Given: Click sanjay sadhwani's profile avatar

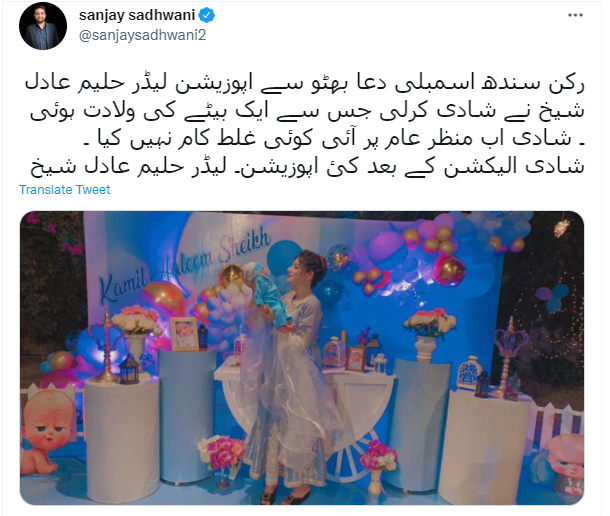Looking at the screenshot, I should coord(43,26).
